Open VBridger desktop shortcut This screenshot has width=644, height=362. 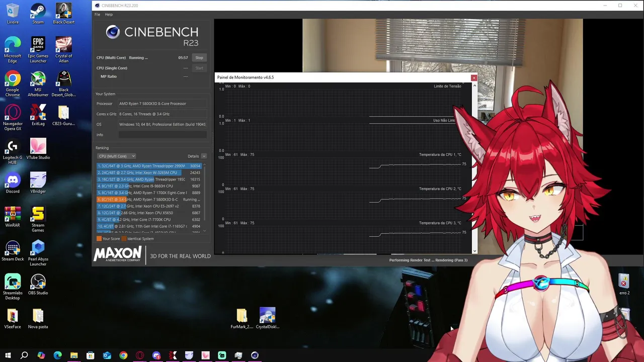[38, 183]
